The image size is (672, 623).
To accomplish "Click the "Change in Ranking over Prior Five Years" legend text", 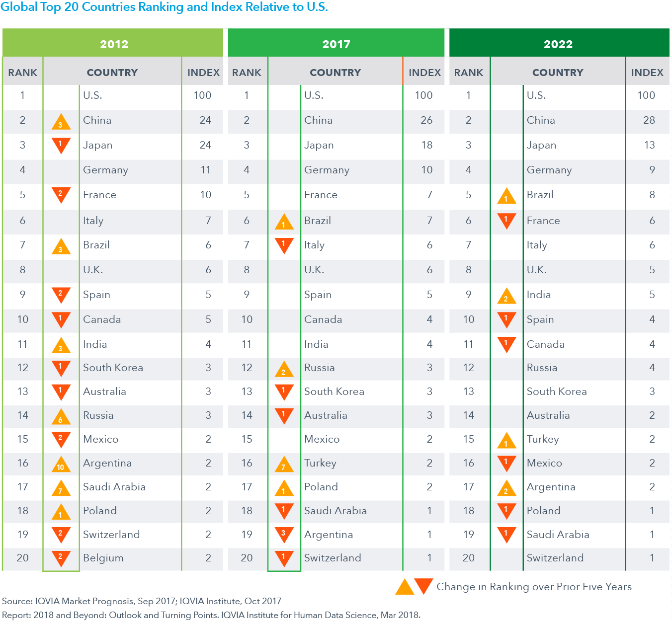I will pos(534,587).
